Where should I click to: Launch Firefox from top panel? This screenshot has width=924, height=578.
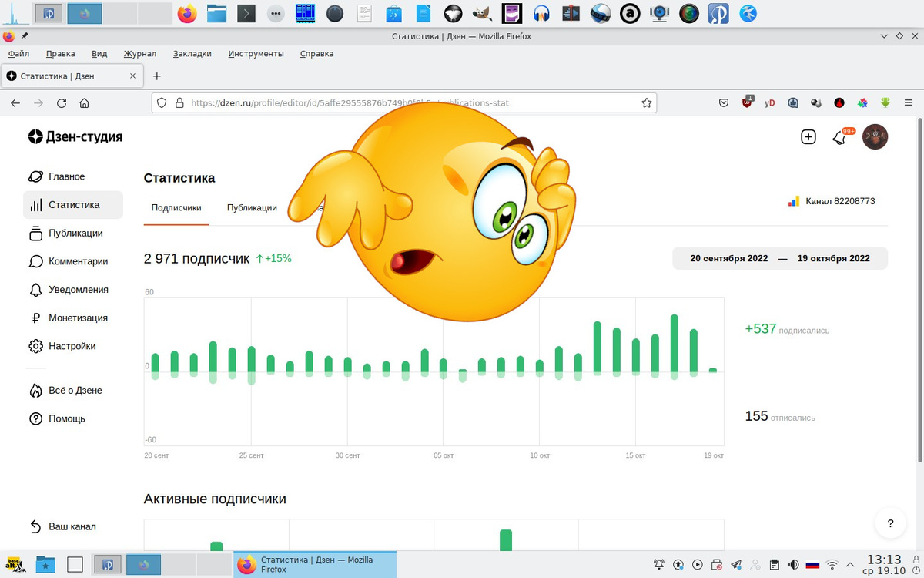click(186, 13)
